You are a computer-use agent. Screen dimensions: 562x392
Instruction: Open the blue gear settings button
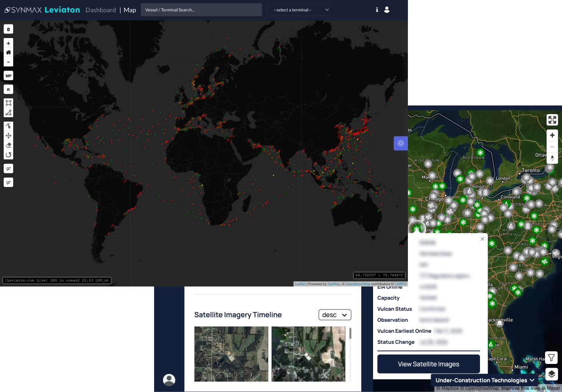click(x=401, y=143)
